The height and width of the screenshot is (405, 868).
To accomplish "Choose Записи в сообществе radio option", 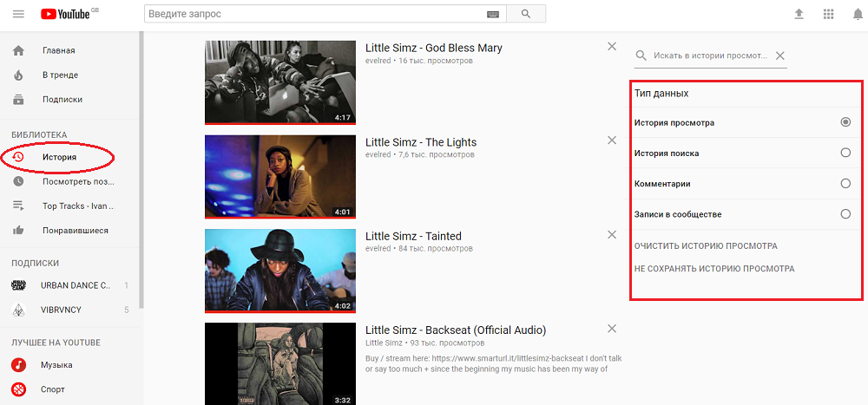I will coord(845,214).
